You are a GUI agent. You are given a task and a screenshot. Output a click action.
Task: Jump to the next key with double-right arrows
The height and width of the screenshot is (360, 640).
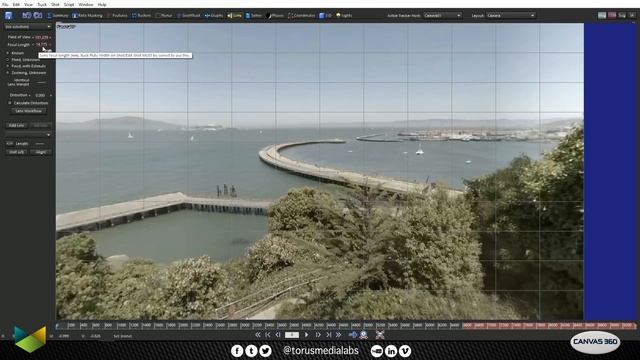(339, 335)
